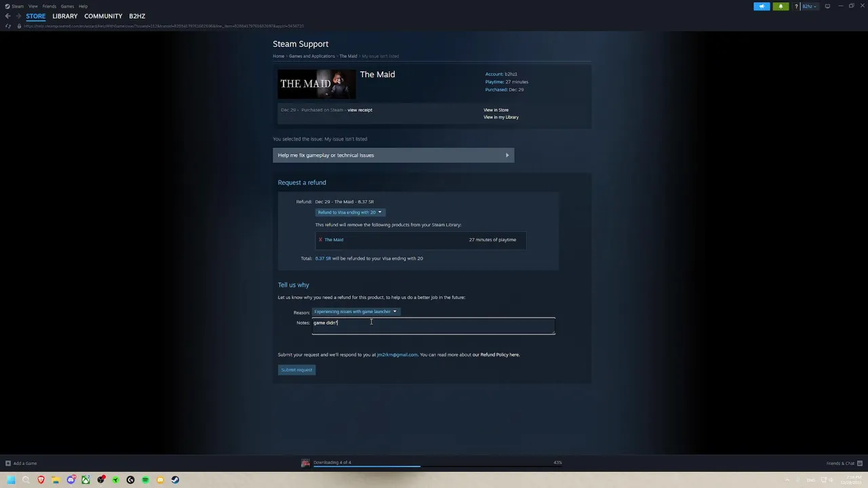Open the Games menu
868x488 pixels.
coord(67,6)
